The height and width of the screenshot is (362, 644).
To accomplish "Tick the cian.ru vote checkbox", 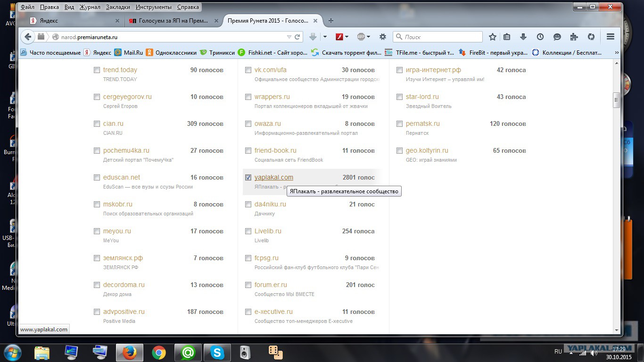I will pyautogui.click(x=97, y=124).
